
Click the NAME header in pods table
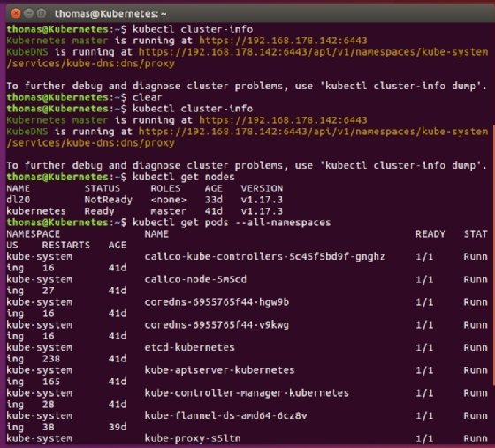[x=156, y=234]
